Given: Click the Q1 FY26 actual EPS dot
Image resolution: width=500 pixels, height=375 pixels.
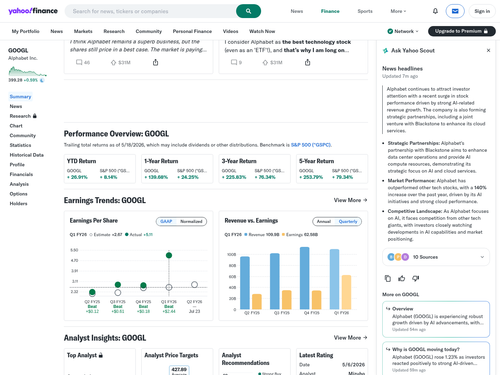Looking at the screenshot, I should pyautogui.click(x=169, y=255).
